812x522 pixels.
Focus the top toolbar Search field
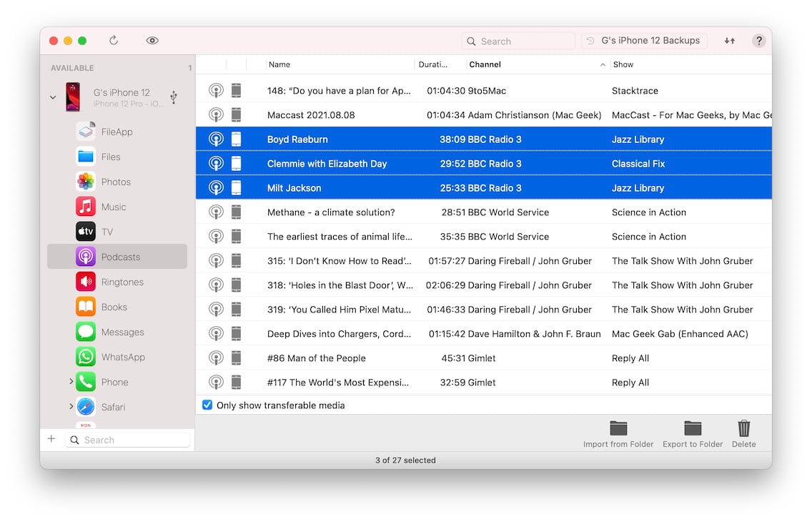[x=518, y=41]
